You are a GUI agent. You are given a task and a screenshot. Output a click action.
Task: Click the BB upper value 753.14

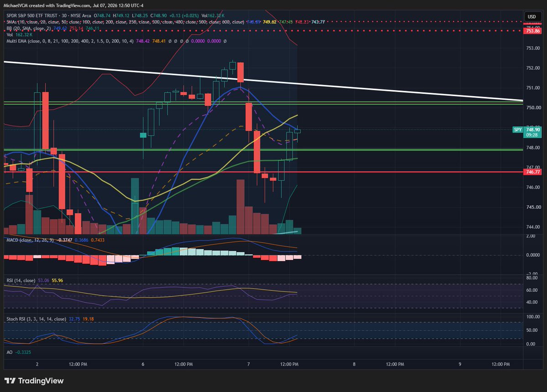(77, 28)
